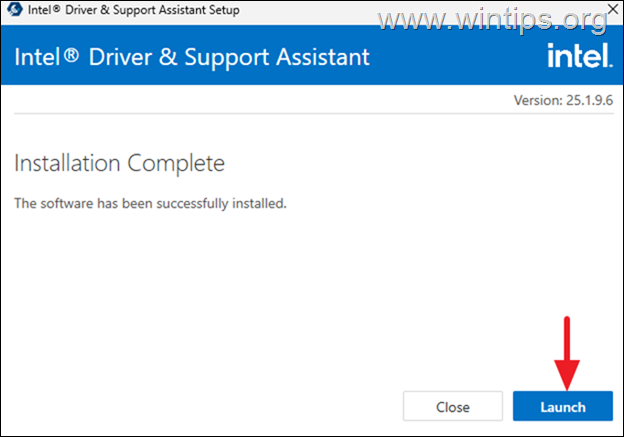Click the word 'Assistant' in the blue banner
The height and width of the screenshot is (437, 624).
coord(323,57)
